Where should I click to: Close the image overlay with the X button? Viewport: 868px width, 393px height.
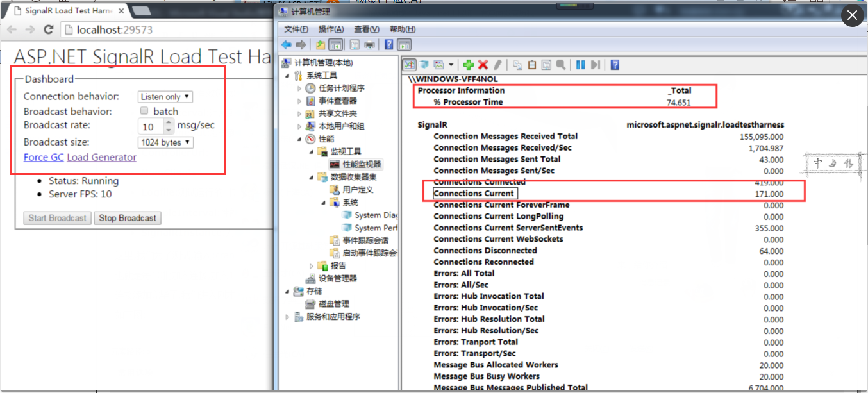pyautogui.click(x=852, y=16)
